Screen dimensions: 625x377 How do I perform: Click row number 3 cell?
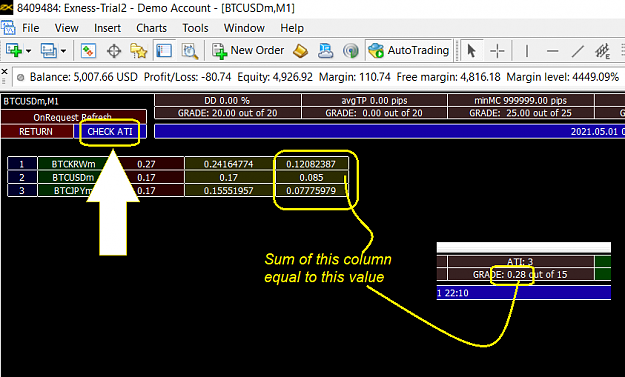point(22,190)
